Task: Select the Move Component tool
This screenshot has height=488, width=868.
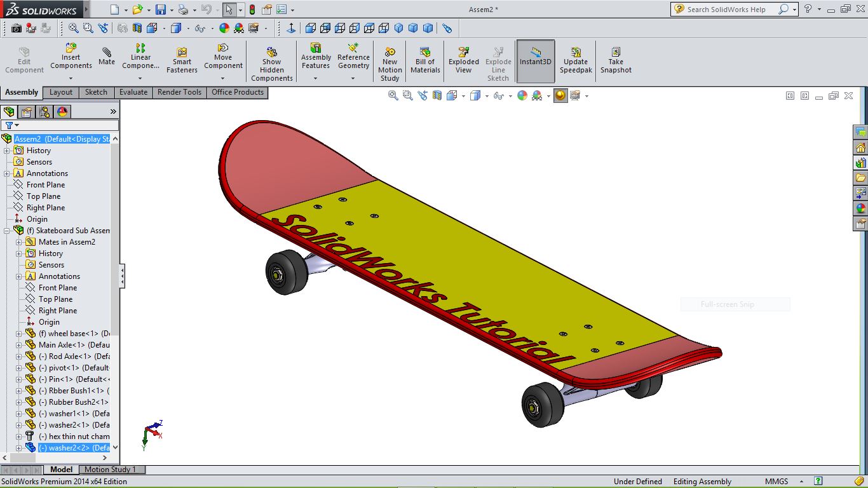Action: tap(223, 57)
